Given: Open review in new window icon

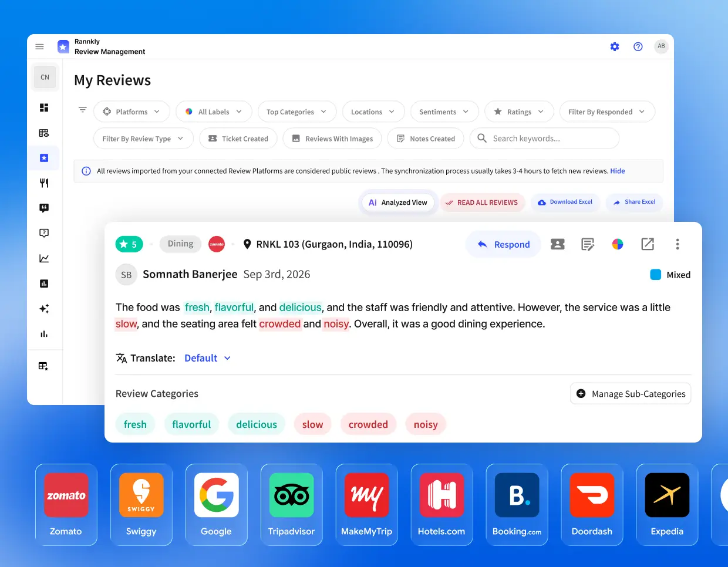Looking at the screenshot, I should tap(648, 244).
